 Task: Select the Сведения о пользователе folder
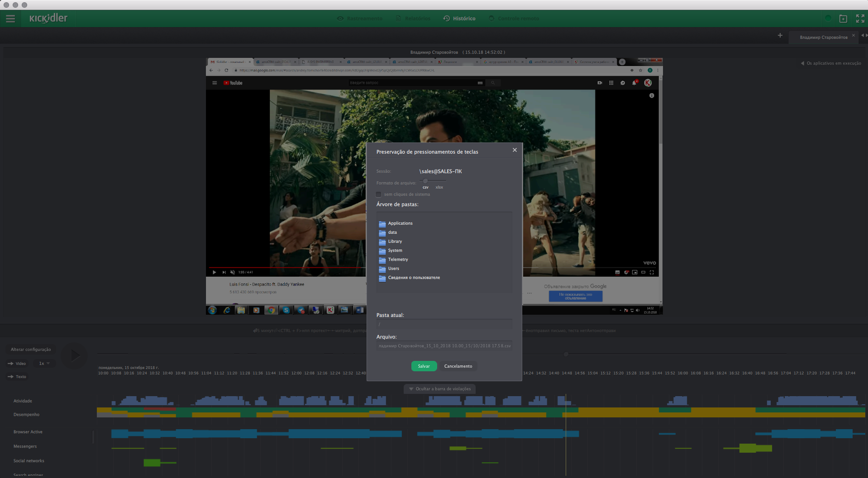[x=414, y=278]
